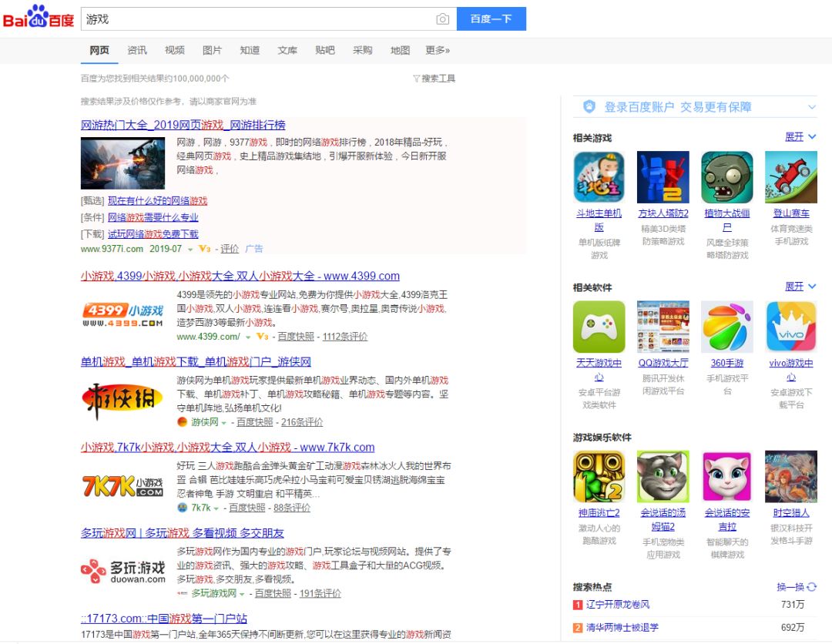
Task: Switch to the 图片 tab
Action: 213,50
